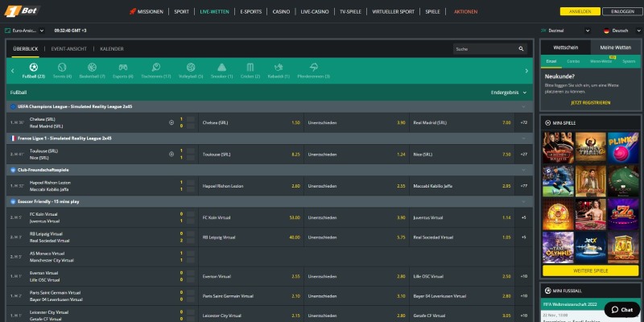
Task: Open the Sport menu
Action: [182, 12]
